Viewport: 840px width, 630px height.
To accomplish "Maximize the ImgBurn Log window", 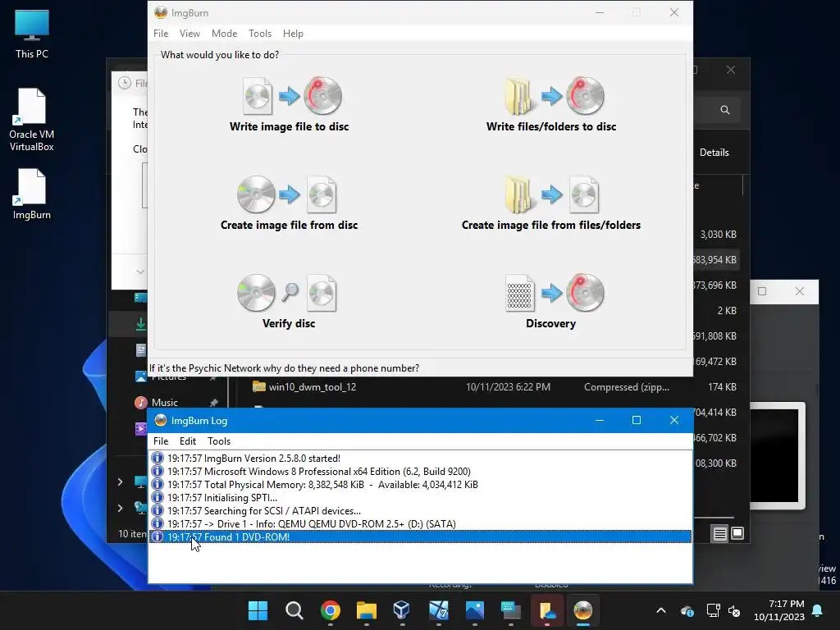I will [x=637, y=420].
